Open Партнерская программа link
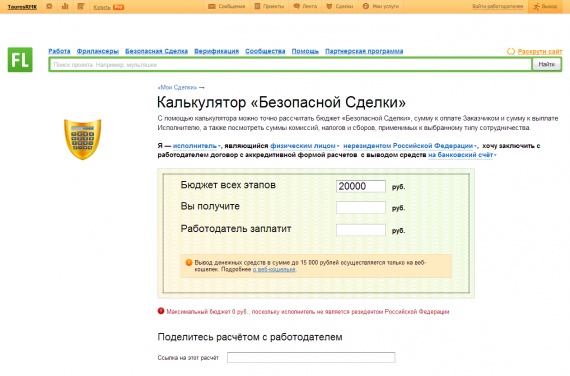570x376 pixels. point(364,51)
